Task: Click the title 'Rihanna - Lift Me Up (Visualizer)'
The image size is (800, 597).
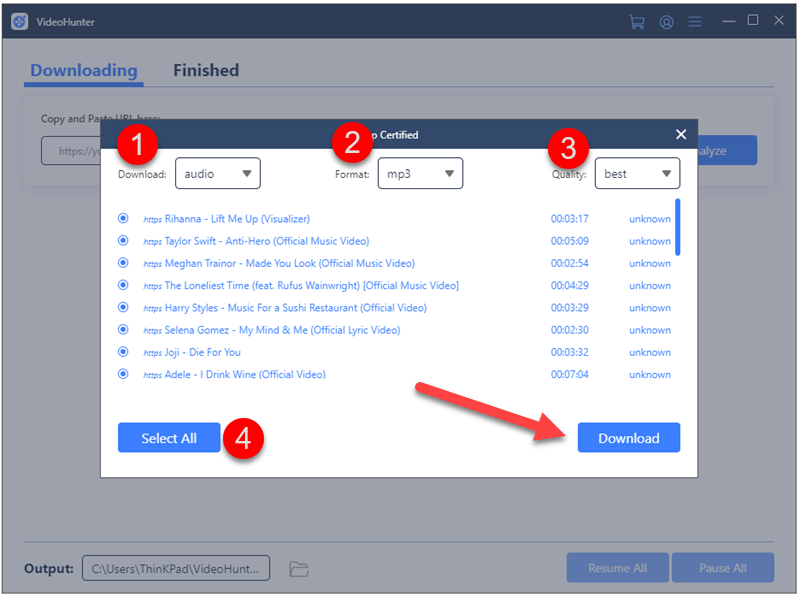Action: click(x=237, y=219)
